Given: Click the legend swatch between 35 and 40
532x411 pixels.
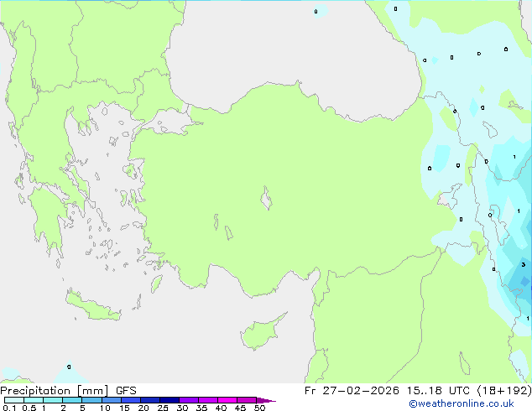Looking at the screenshot, I should [x=207, y=400].
